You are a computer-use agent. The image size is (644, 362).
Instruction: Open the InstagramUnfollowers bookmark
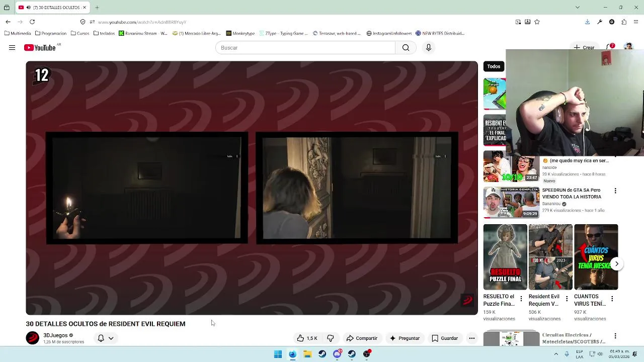tap(389, 33)
